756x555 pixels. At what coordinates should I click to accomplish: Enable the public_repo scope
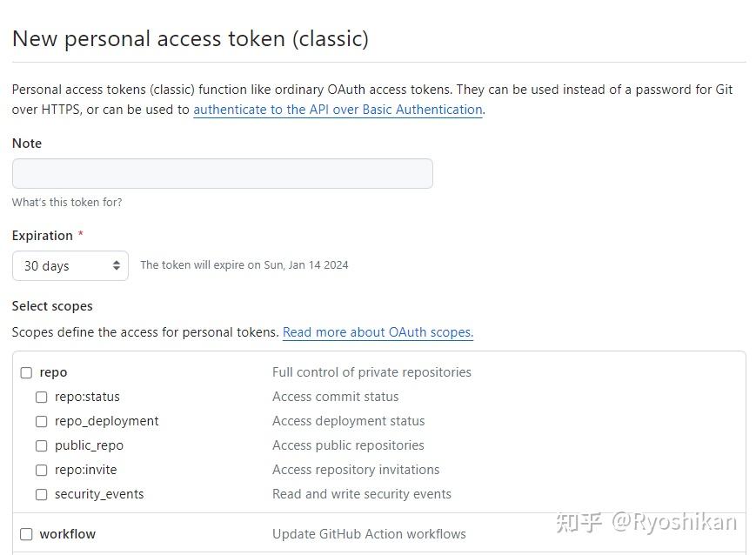[41, 445]
